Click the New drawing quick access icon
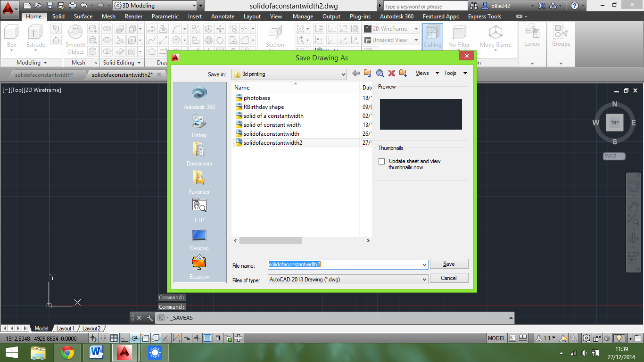The image size is (644, 362). click(x=27, y=6)
